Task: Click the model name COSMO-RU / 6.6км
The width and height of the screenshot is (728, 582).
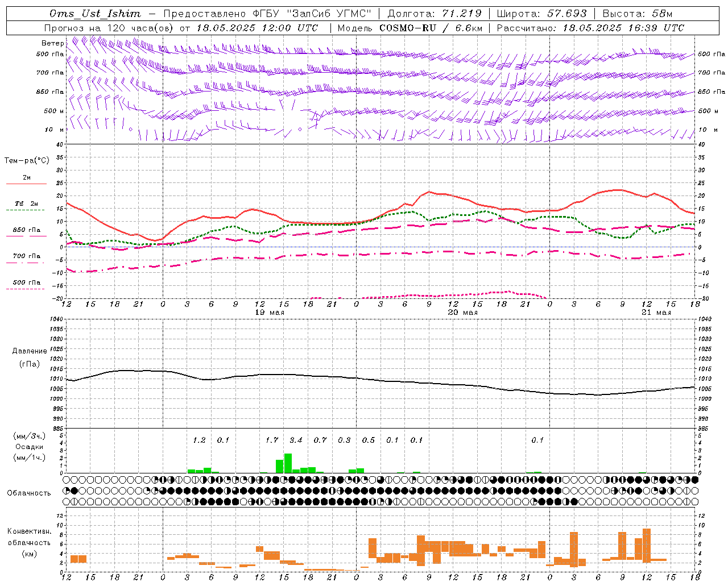Action: point(431,28)
